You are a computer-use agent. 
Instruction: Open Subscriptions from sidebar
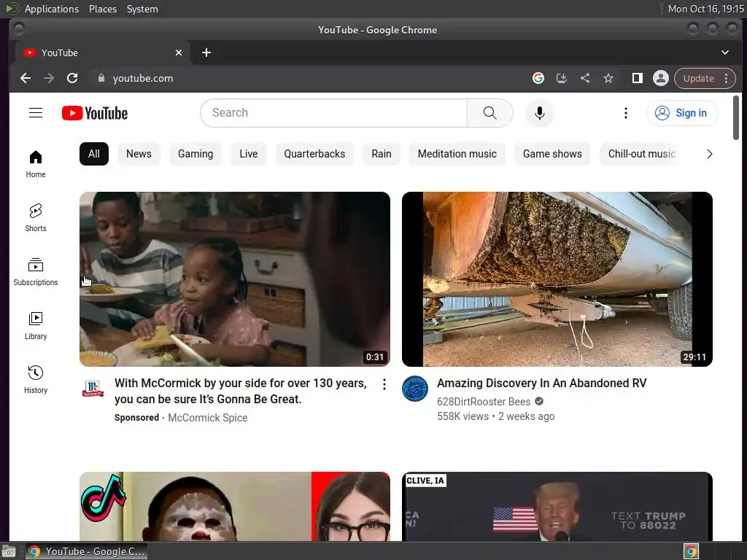36,271
